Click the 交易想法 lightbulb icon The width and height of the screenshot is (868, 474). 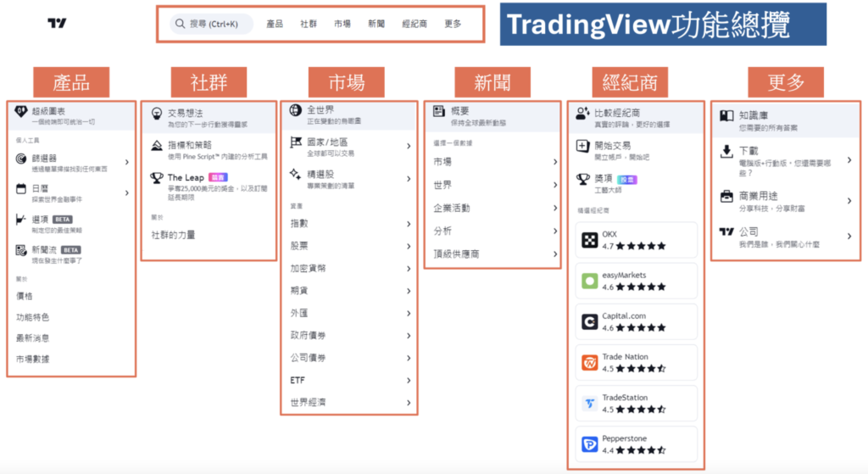point(157,114)
